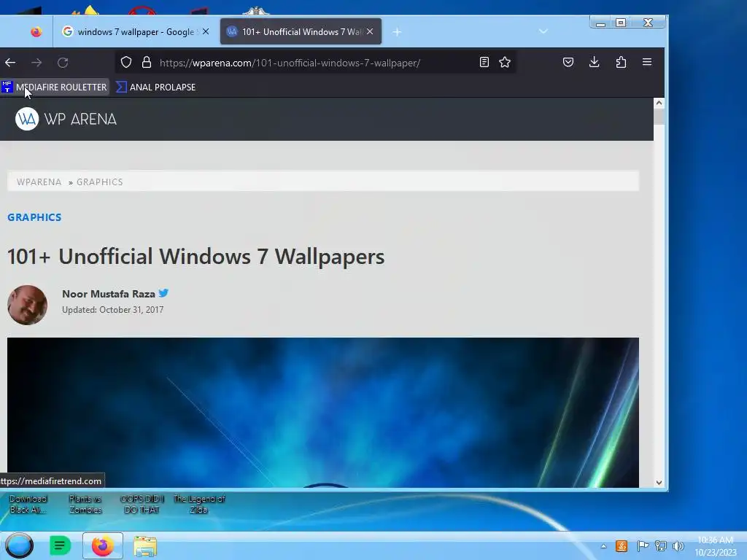The height and width of the screenshot is (560, 747).
Task: Toggle reader view icon in address bar
Action: pyautogui.click(x=484, y=62)
